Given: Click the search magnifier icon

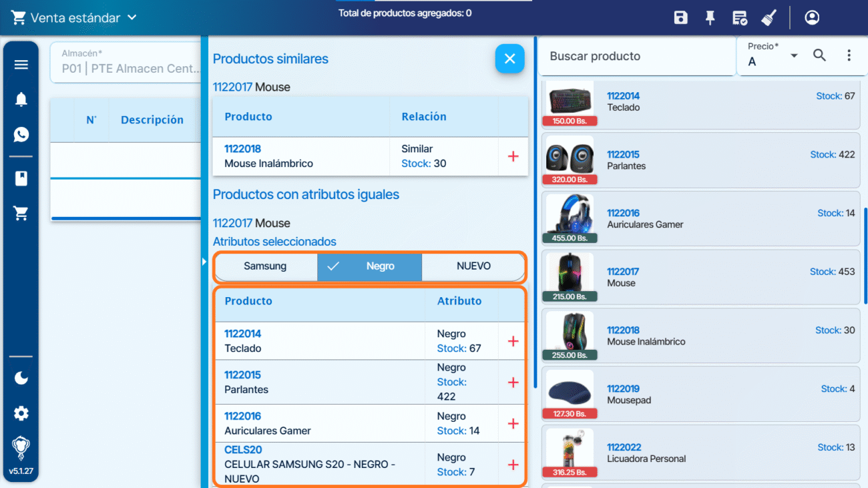Looking at the screenshot, I should (x=819, y=55).
